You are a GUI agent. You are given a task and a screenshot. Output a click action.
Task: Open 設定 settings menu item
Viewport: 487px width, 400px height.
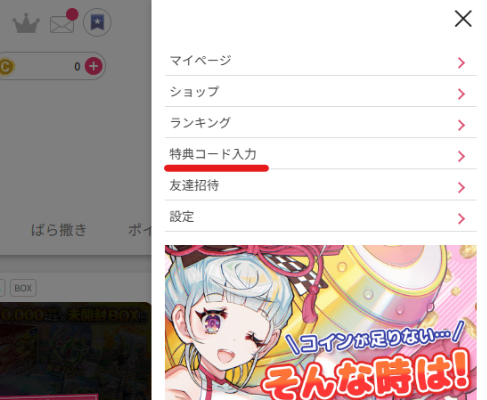pyautogui.click(x=321, y=217)
